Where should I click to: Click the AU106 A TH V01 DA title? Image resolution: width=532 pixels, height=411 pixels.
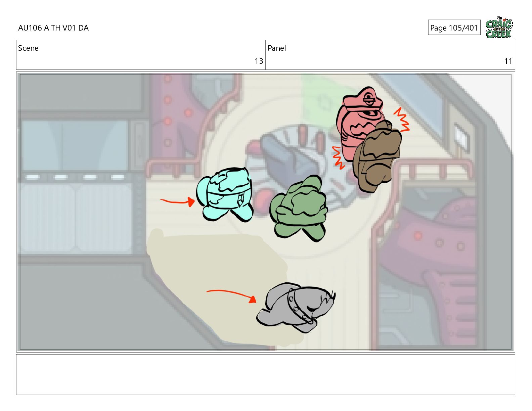53,28
